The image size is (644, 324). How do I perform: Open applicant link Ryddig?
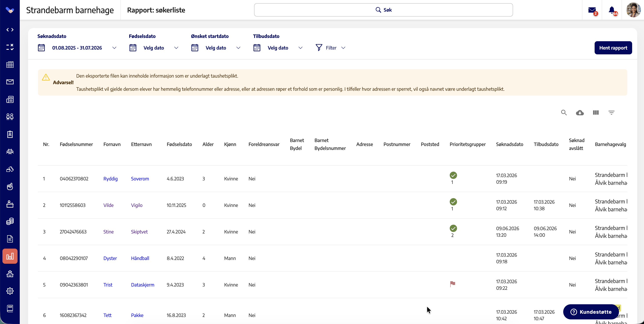[x=110, y=179]
